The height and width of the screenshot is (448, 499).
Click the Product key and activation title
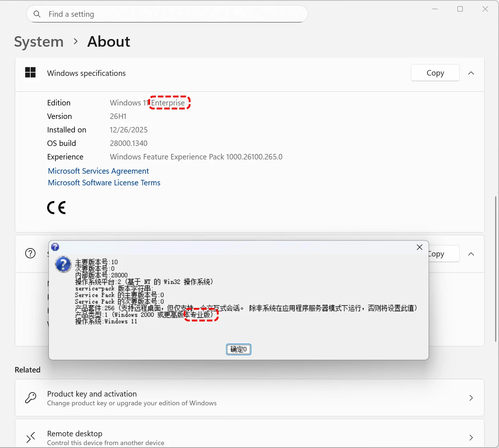(x=92, y=394)
